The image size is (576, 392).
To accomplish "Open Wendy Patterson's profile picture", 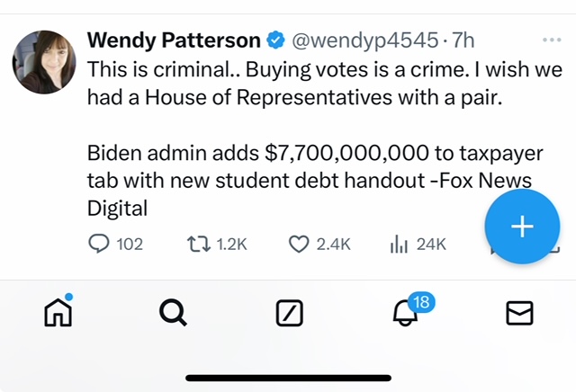I will click(x=43, y=61).
